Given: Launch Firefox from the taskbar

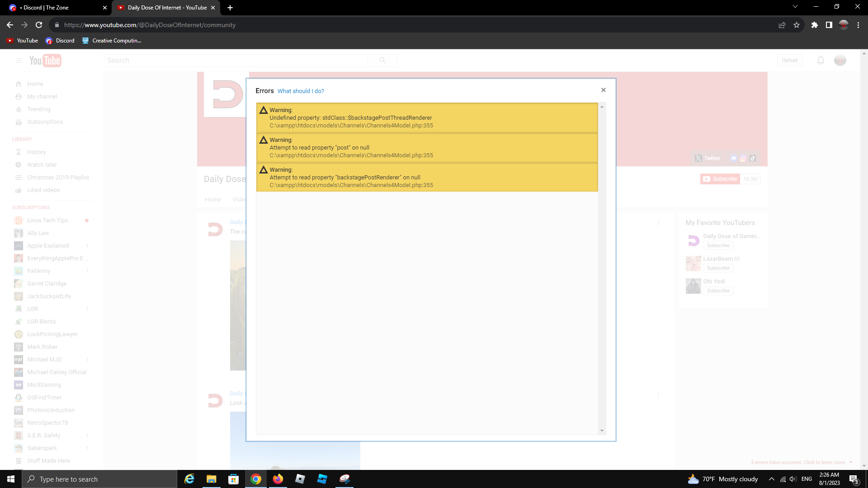Looking at the screenshot, I should tap(278, 479).
